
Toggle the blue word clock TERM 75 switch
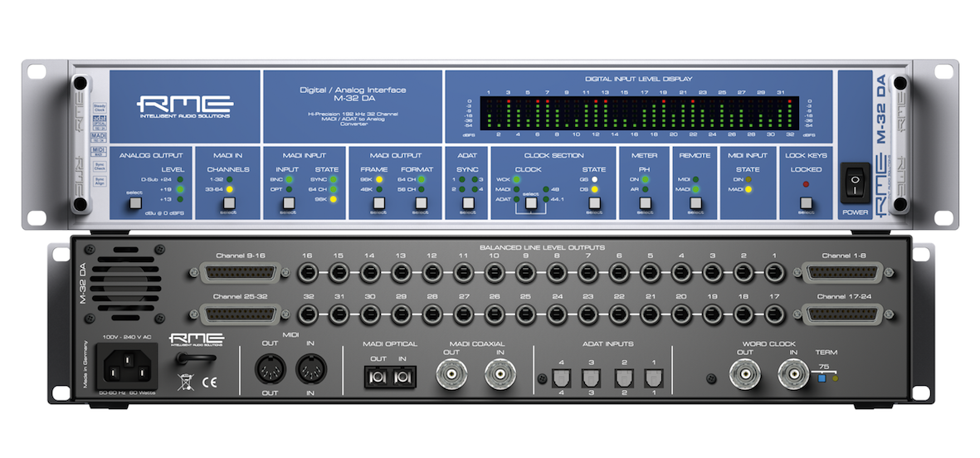(x=822, y=378)
